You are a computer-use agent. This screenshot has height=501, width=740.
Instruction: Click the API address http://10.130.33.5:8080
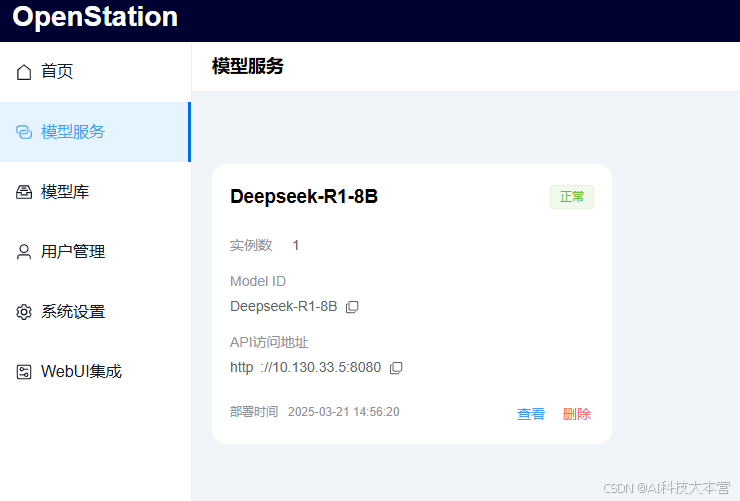pos(305,367)
